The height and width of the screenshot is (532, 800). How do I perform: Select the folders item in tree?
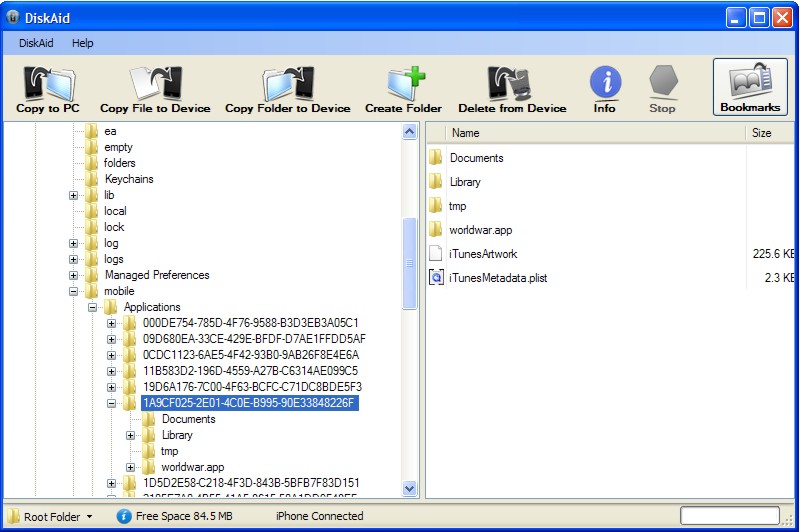pos(119,163)
